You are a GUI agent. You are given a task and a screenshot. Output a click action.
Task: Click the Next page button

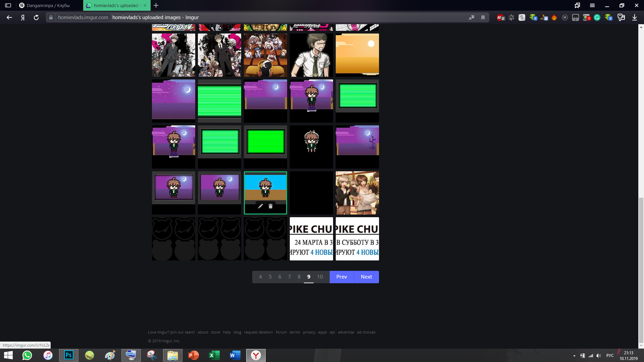click(366, 277)
